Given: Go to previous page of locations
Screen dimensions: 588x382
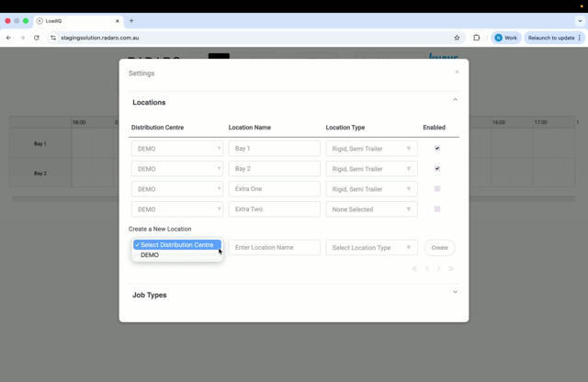Looking at the screenshot, I should 426,269.
